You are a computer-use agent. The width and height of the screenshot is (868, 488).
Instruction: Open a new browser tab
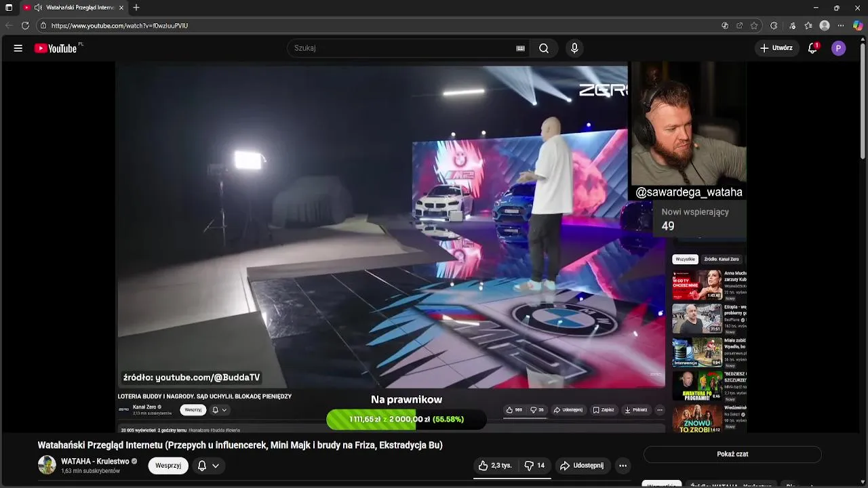(136, 7)
